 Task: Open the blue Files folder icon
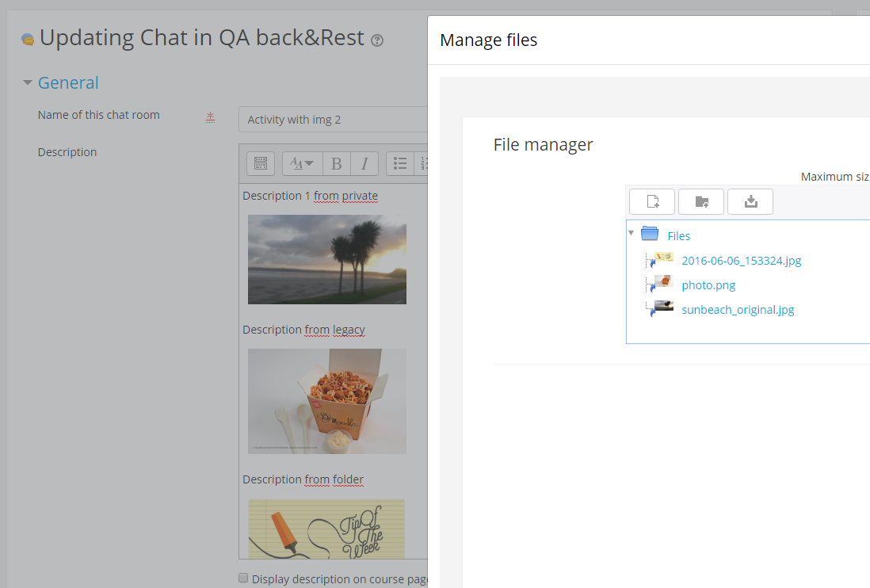[650, 234]
